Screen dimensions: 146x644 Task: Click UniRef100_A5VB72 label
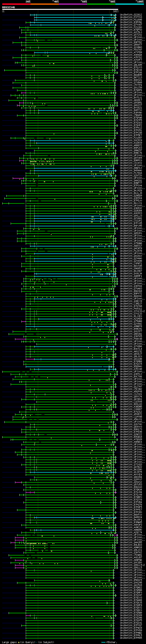point(131,414)
